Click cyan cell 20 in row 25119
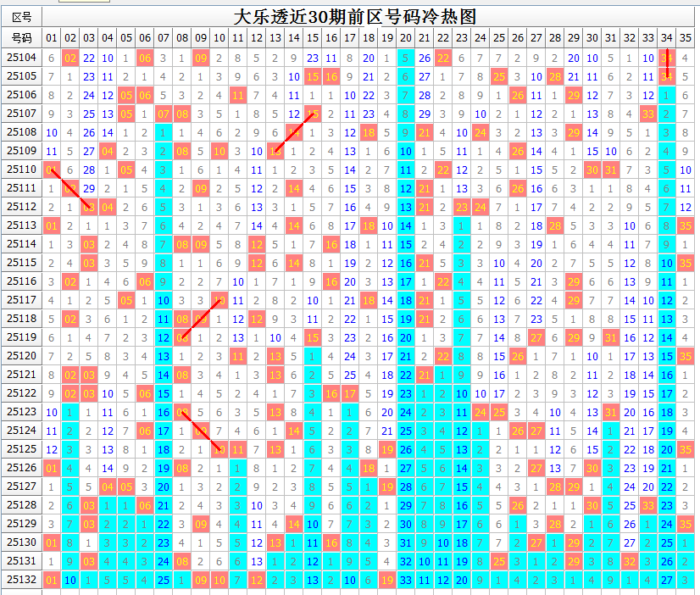The width and height of the screenshot is (700, 595). 406,338
